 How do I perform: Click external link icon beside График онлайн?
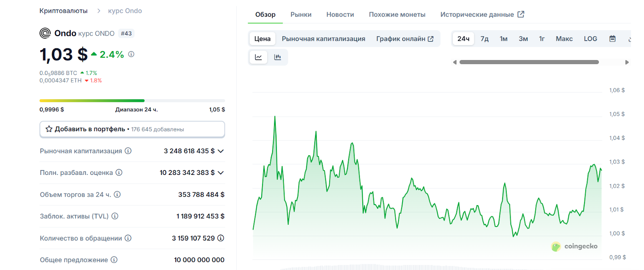431,39
